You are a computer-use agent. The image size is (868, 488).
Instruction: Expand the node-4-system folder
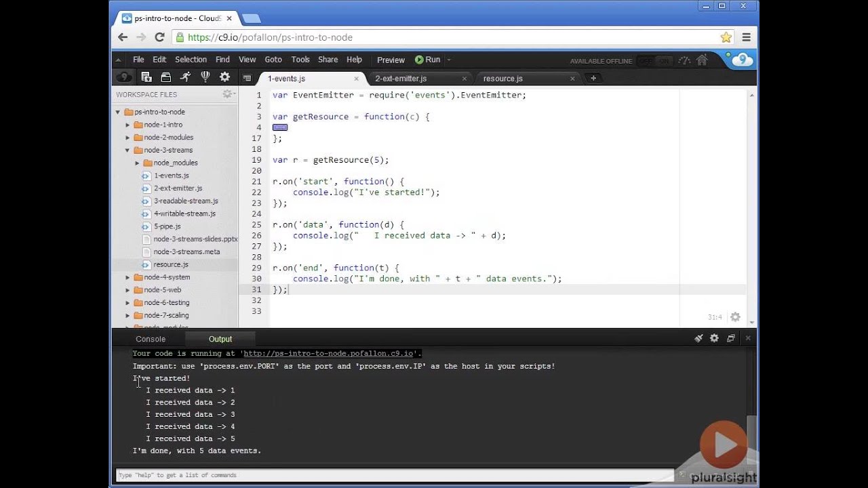(127, 277)
